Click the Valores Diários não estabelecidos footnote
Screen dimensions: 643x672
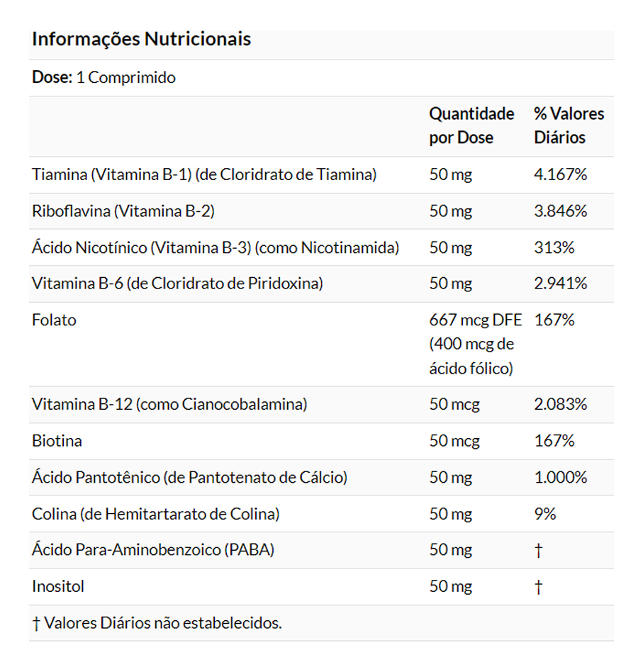[157, 623]
